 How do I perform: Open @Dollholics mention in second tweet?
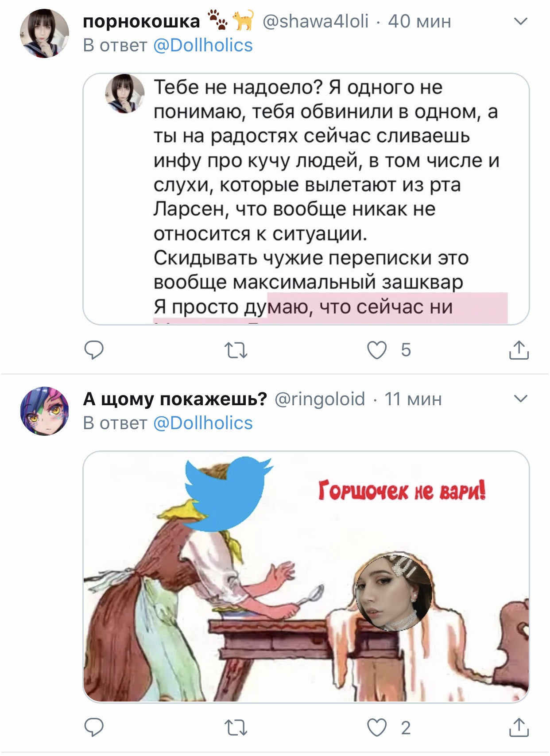(x=203, y=423)
